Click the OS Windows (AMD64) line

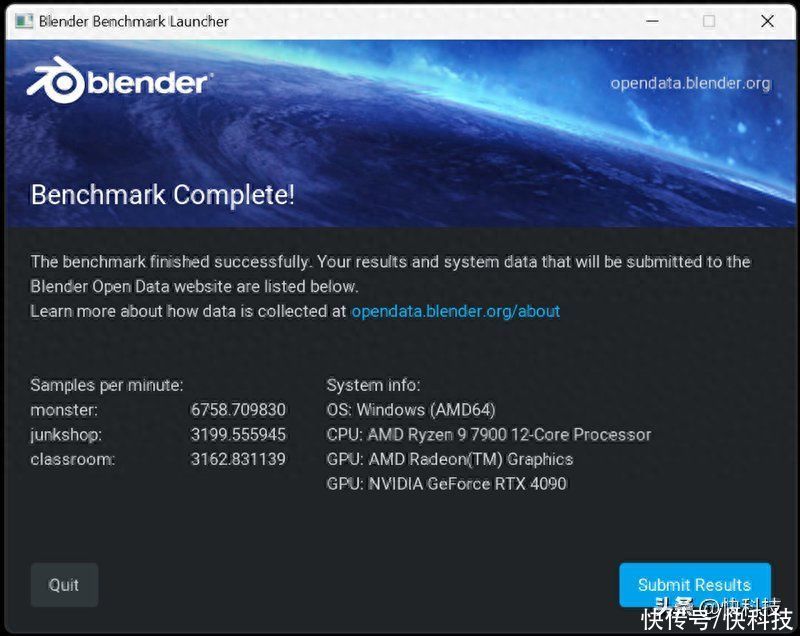click(x=411, y=410)
